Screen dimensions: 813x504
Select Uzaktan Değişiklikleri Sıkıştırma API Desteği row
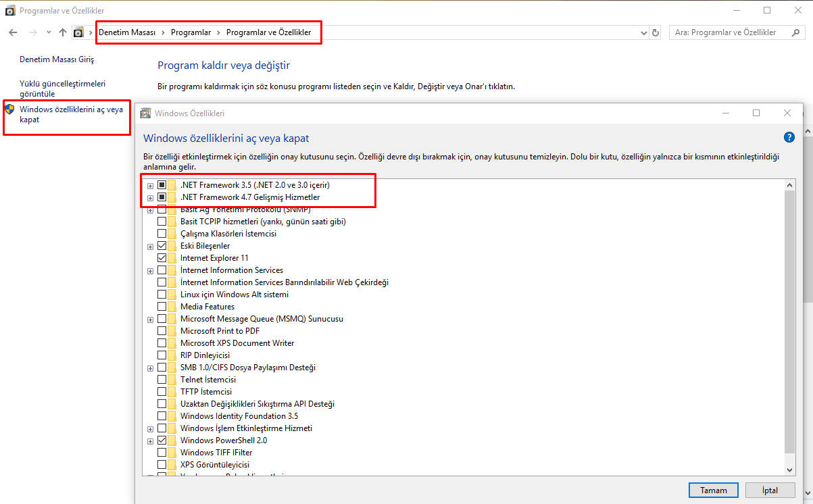(x=257, y=403)
